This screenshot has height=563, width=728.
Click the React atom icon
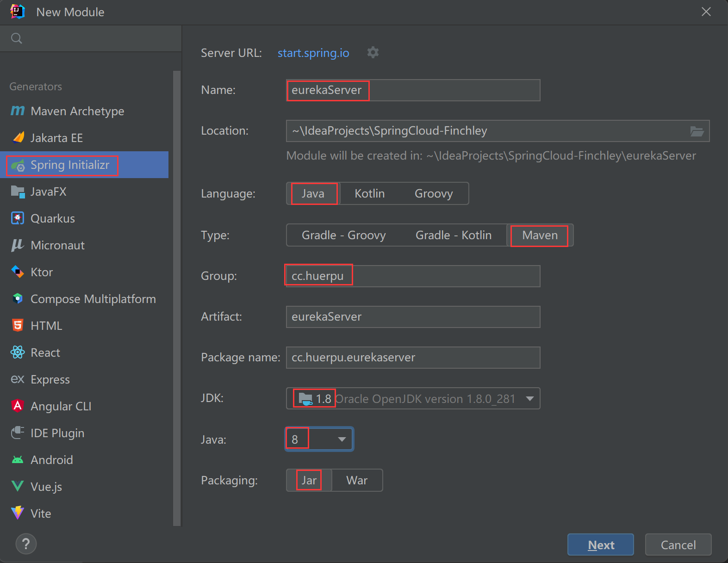pos(18,353)
